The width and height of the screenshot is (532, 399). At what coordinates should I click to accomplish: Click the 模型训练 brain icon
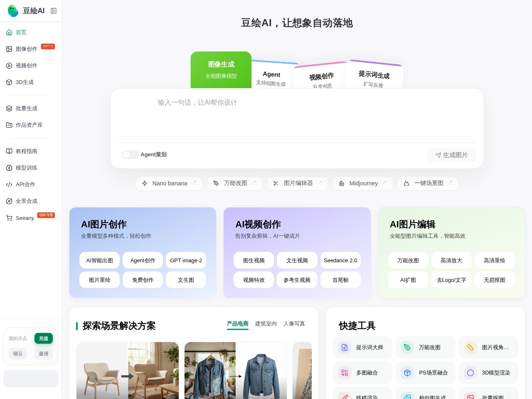[x=9, y=168]
